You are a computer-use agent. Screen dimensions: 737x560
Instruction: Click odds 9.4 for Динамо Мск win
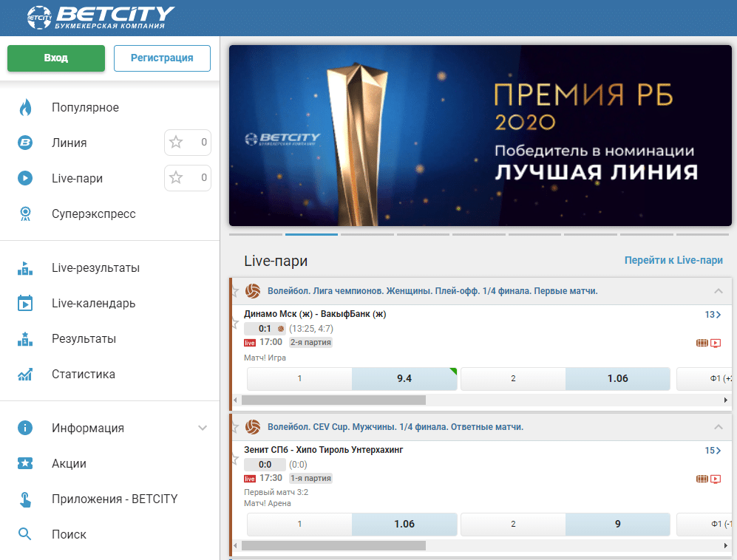tap(404, 378)
